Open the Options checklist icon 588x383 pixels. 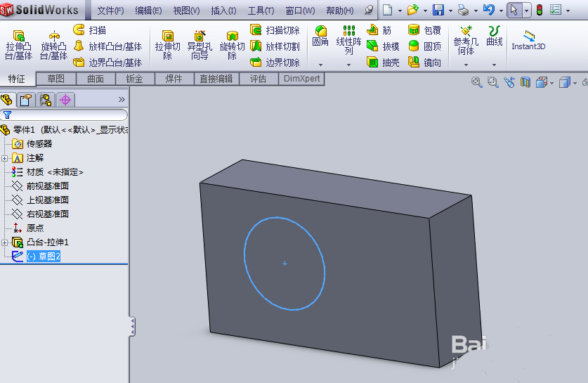[x=556, y=10]
